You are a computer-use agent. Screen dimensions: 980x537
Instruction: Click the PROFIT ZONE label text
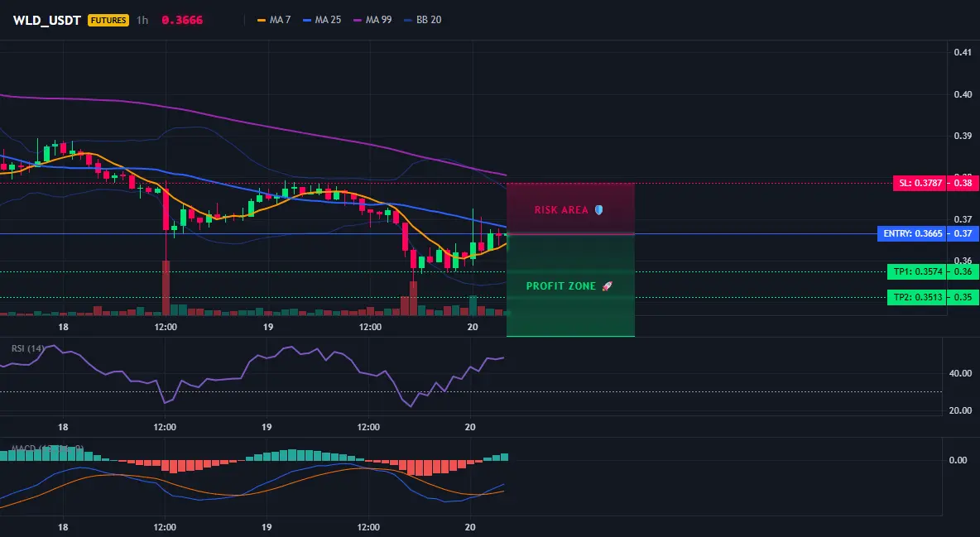click(561, 285)
